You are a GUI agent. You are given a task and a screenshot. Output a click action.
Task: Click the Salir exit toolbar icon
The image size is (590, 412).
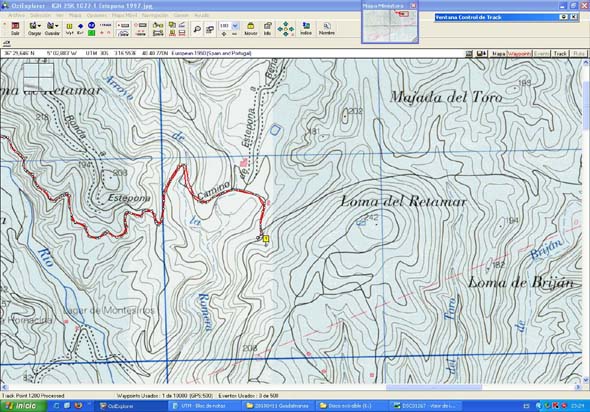click(x=15, y=28)
